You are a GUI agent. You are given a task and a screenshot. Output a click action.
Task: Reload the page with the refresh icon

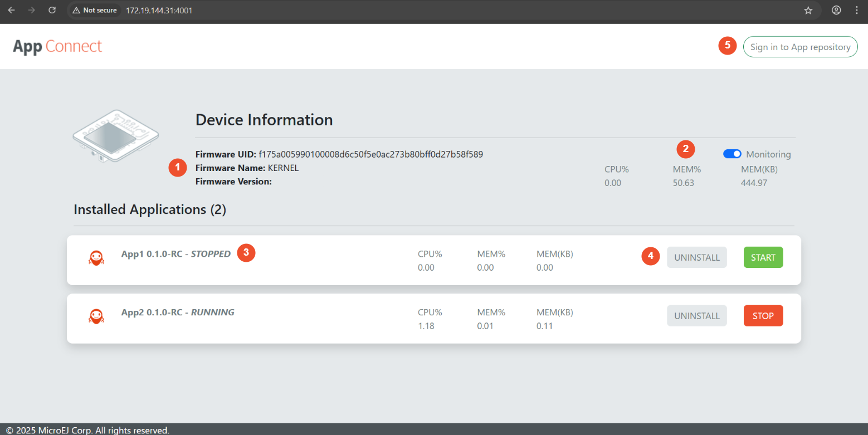coord(52,10)
